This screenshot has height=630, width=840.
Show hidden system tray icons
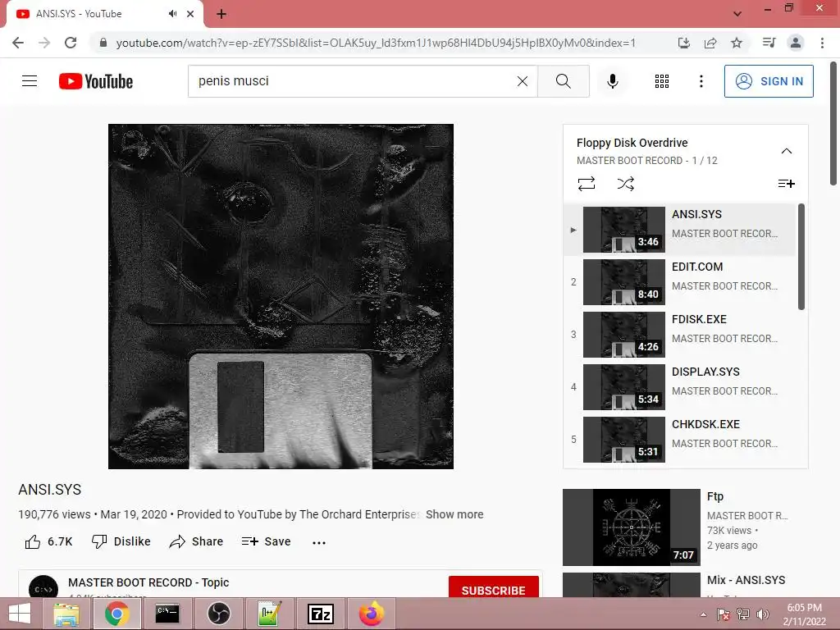tap(703, 614)
